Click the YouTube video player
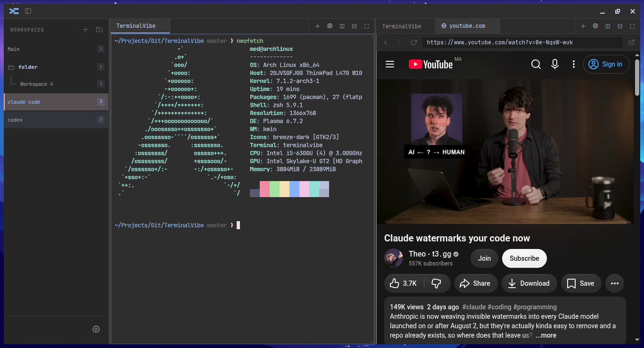Viewport: 644px width, 348px height. [505, 151]
